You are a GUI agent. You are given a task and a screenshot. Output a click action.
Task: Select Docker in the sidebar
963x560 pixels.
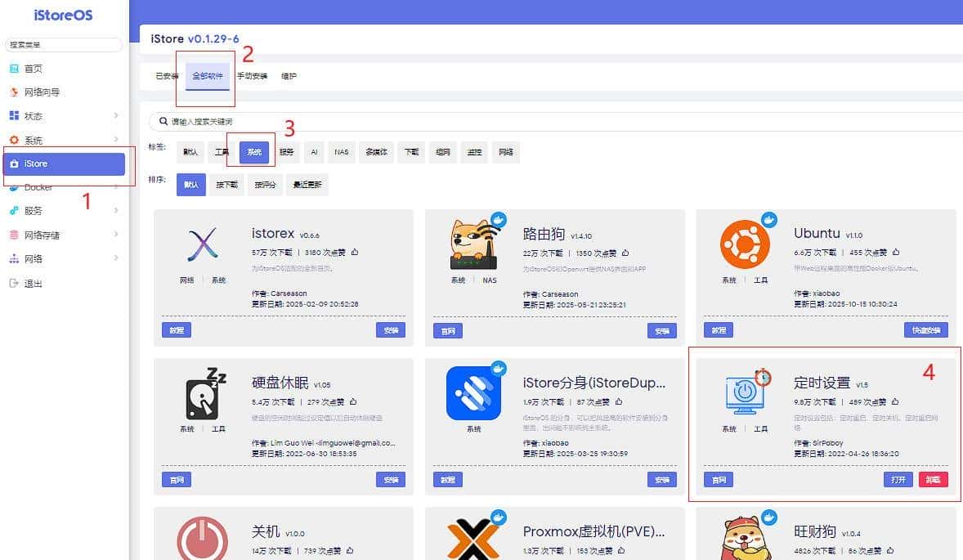tap(37, 186)
